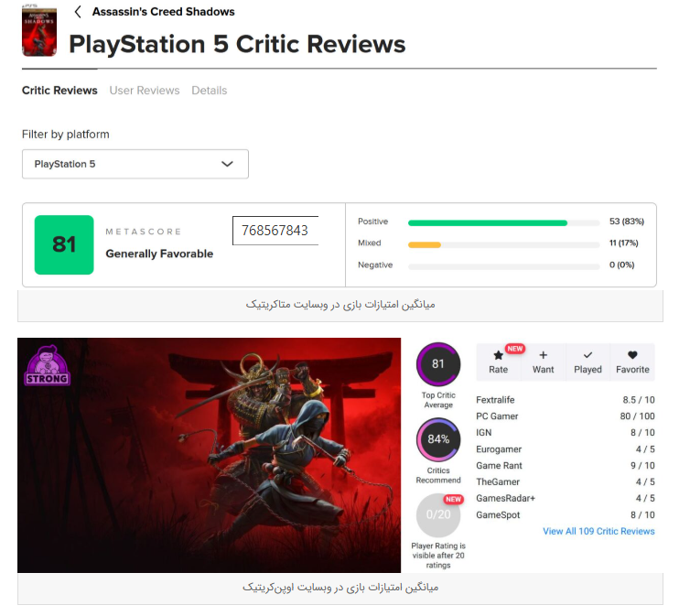This screenshot has height=616, width=690.
Task: Open the Assassin's Creed Shadows title link
Action: click(x=163, y=12)
